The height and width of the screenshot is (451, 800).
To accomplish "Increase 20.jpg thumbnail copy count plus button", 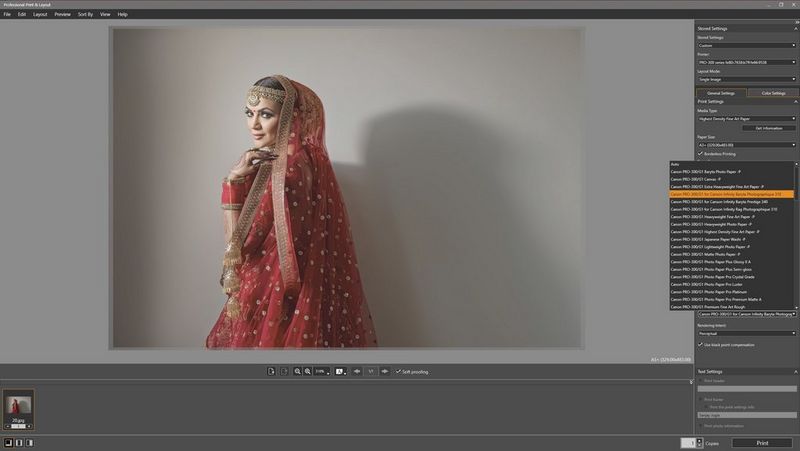I will [x=29, y=426].
